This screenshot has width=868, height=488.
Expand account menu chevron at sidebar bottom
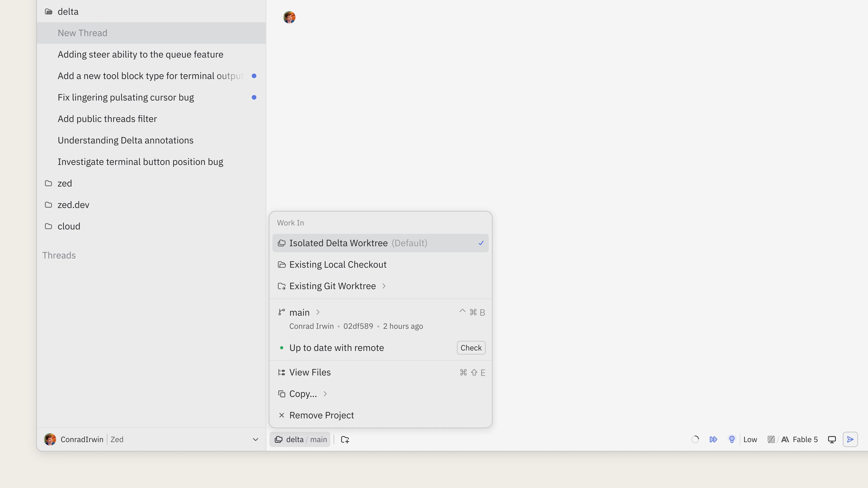[x=255, y=440]
